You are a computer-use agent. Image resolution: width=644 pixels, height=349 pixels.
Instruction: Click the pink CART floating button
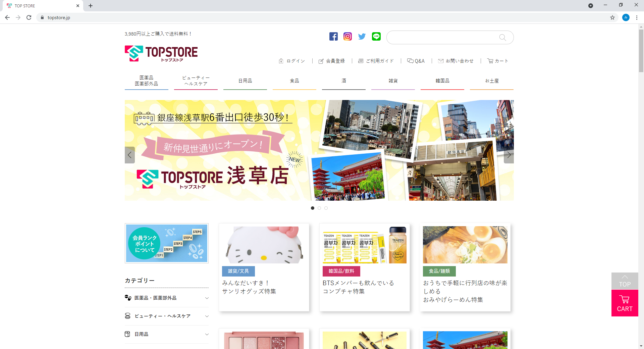click(x=625, y=303)
